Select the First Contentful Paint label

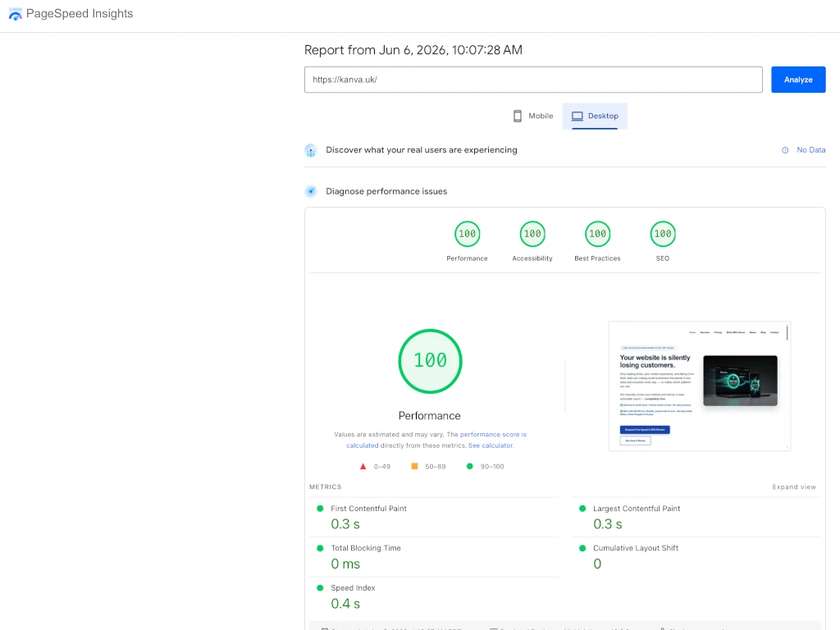tap(368, 509)
